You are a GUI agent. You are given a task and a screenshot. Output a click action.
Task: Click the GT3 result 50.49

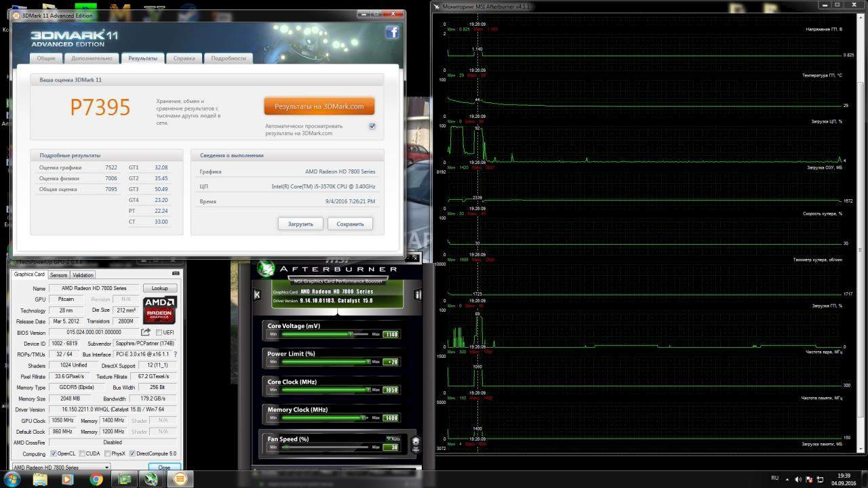(x=161, y=189)
